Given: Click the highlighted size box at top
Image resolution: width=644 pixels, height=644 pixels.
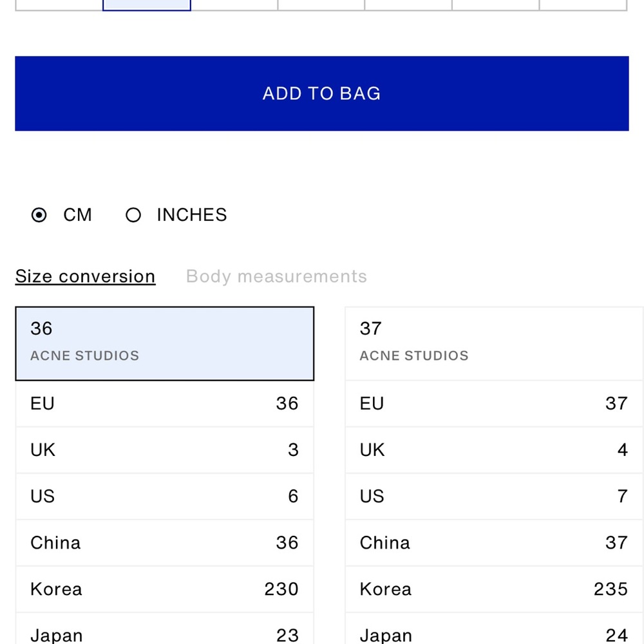Looking at the screenshot, I should tap(147, 5).
